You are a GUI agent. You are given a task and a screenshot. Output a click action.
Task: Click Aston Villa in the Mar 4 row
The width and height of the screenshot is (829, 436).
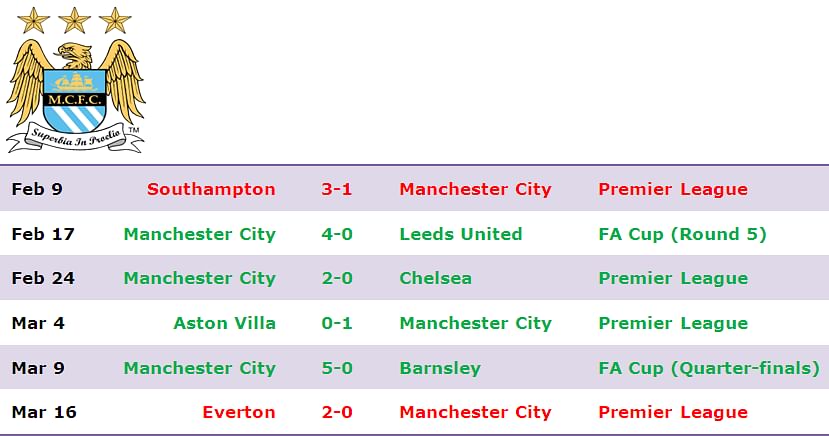[x=225, y=323]
